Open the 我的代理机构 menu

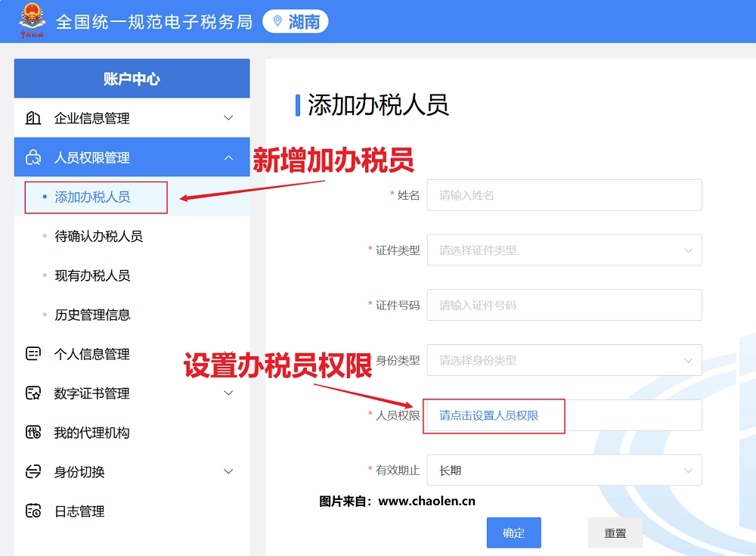pos(132,433)
